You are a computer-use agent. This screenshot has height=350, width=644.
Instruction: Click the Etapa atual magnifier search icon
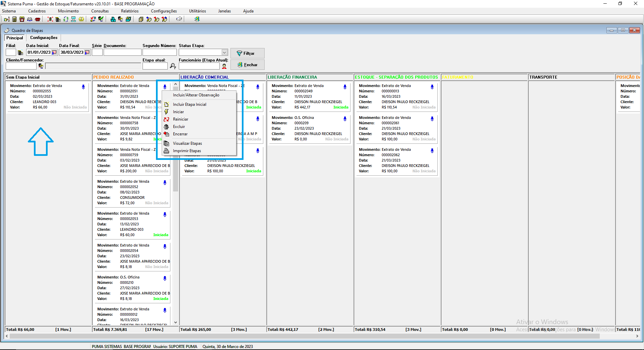[x=173, y=66]
